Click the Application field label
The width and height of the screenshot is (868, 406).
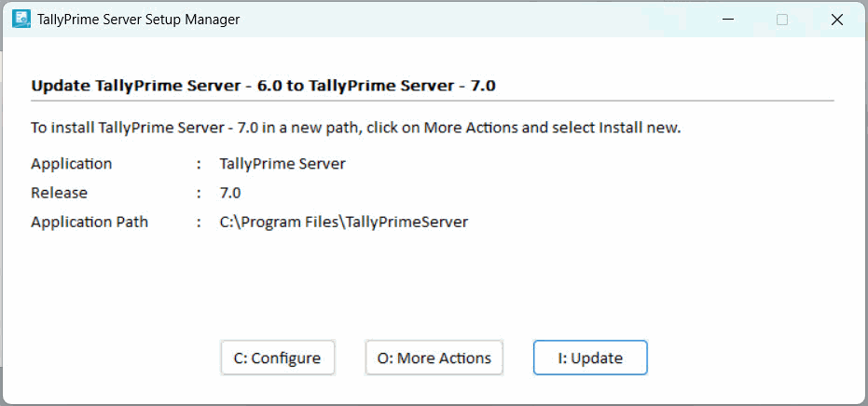(x=71, y=164)
